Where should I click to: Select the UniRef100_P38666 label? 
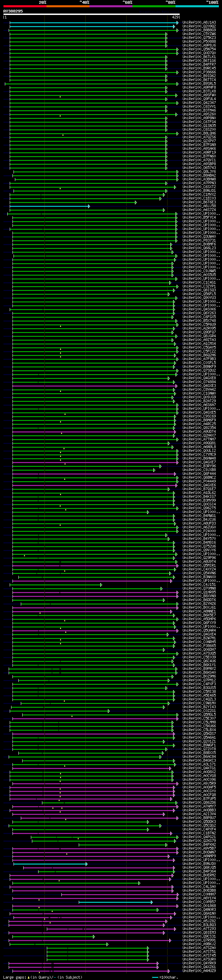click(199, 72)
